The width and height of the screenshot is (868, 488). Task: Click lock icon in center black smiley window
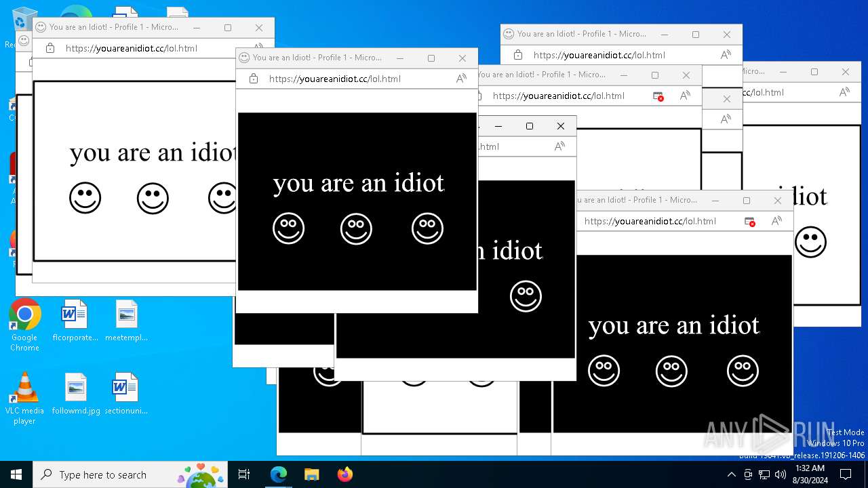pos(254,79)
